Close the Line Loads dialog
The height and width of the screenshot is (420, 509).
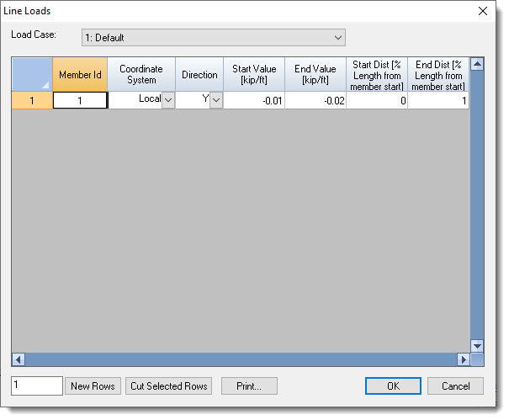click(483, 11)
